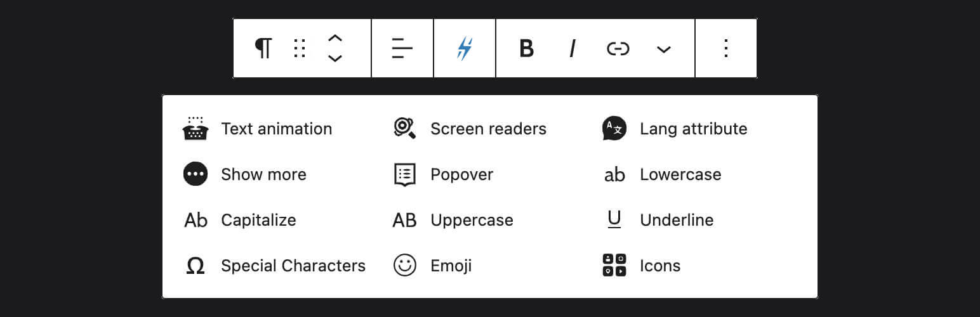
Task: Open Special Characters omega icon
Action: 195,266
